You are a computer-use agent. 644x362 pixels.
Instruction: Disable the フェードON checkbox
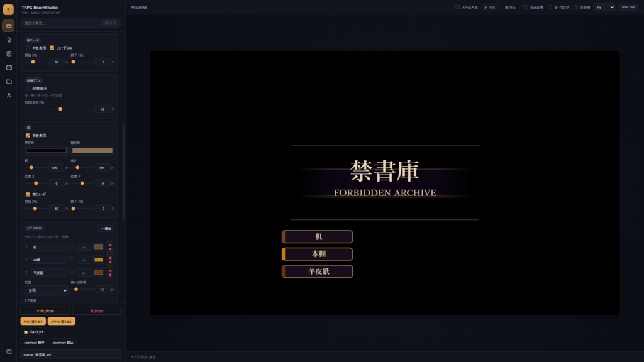[x=52, y=48]
